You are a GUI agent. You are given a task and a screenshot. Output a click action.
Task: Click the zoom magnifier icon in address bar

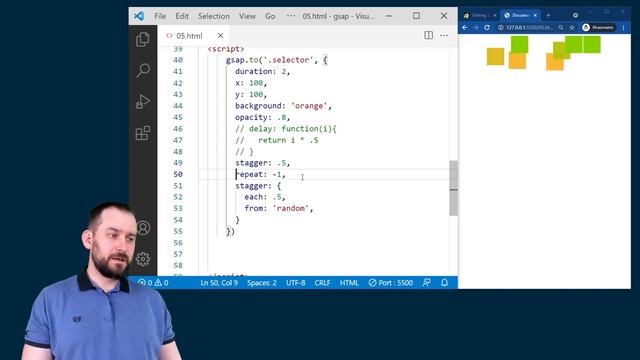coord(561,27)
